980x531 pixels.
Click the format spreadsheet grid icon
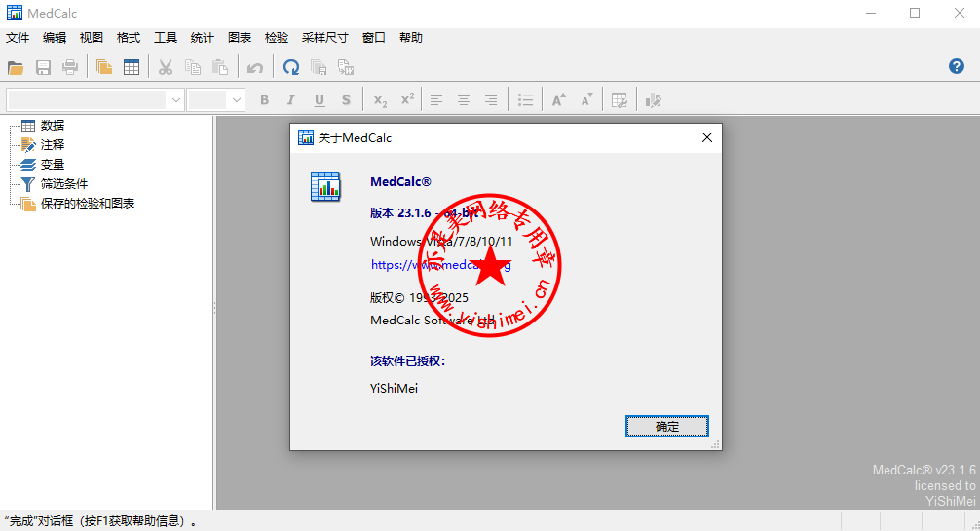coord(620,100)
